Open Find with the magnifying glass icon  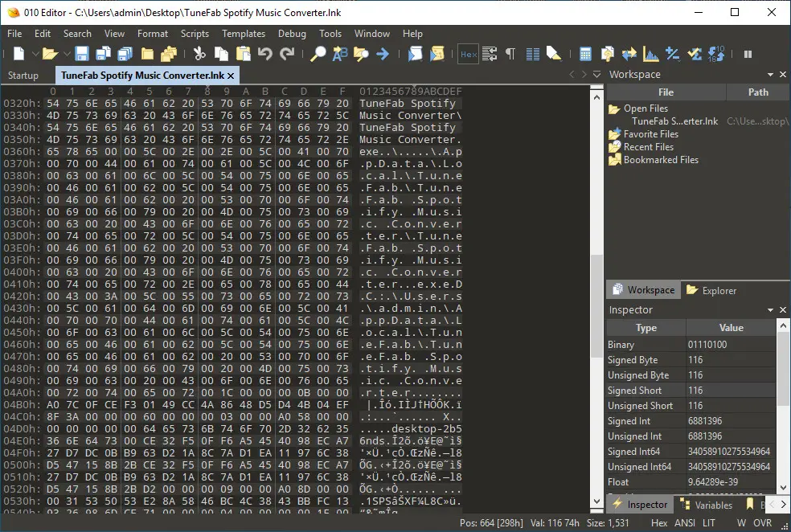[318, 54]
